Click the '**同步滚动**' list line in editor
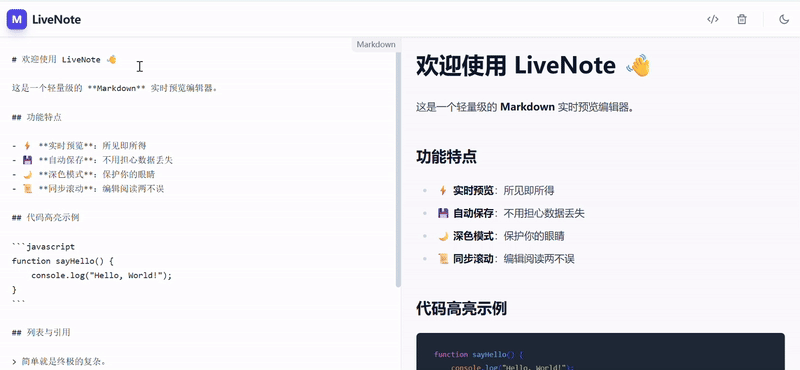This screenshot has width=800, height=370. 88,189
